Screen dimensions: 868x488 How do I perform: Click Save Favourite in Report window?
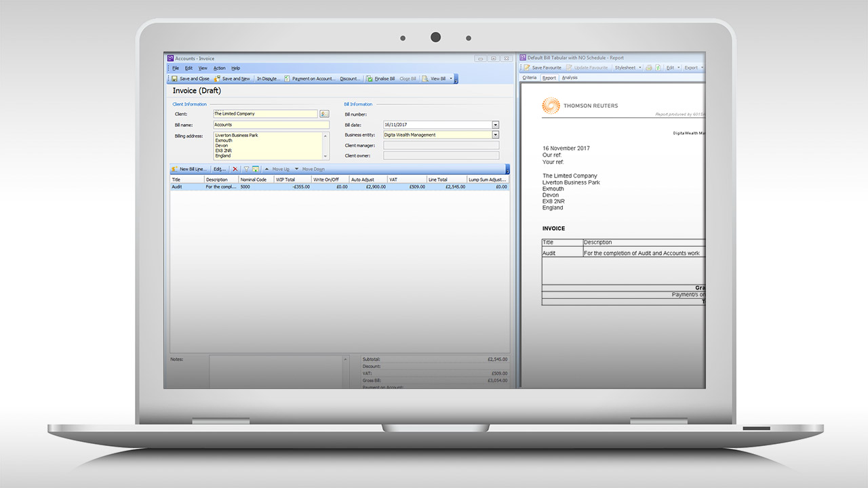[542, 68]
